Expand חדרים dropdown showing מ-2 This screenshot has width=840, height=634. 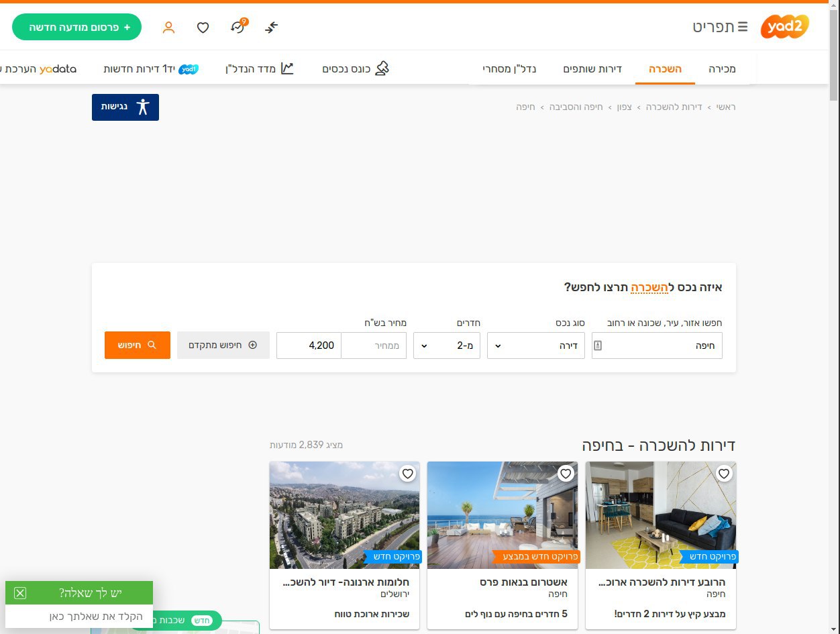(447, 346)
